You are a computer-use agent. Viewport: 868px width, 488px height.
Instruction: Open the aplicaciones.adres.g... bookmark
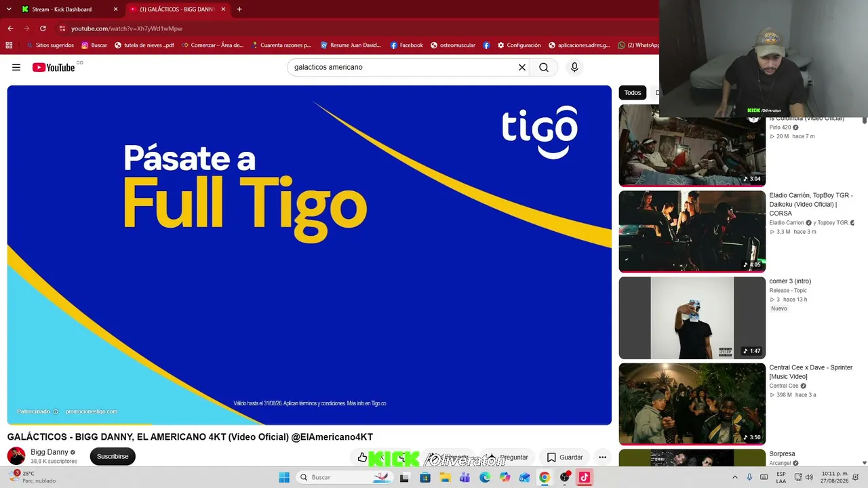tap(580, 45)
